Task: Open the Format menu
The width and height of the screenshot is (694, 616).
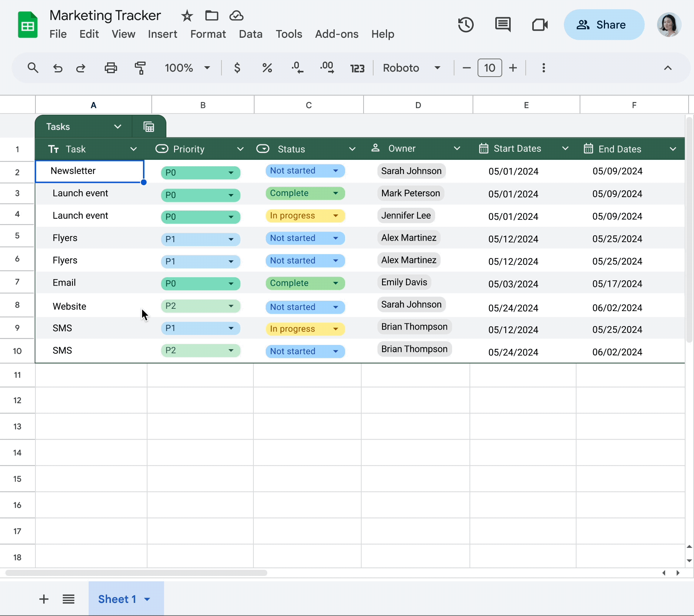Action: pos(208,34)
